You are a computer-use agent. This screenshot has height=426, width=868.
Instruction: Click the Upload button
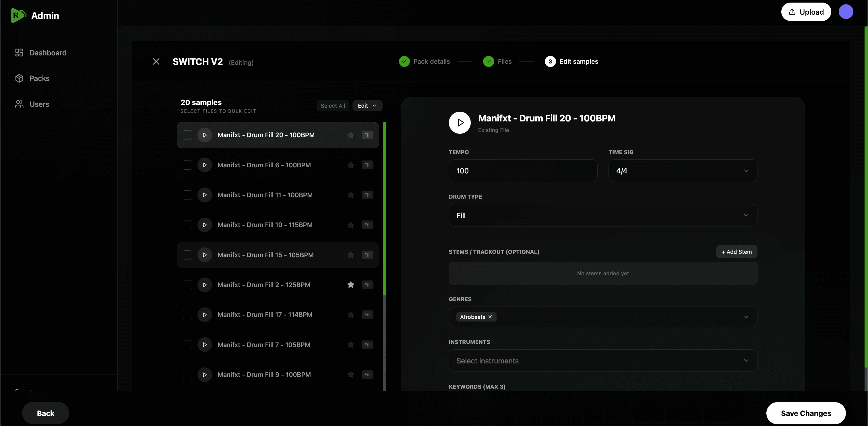[x=806, y=12]
